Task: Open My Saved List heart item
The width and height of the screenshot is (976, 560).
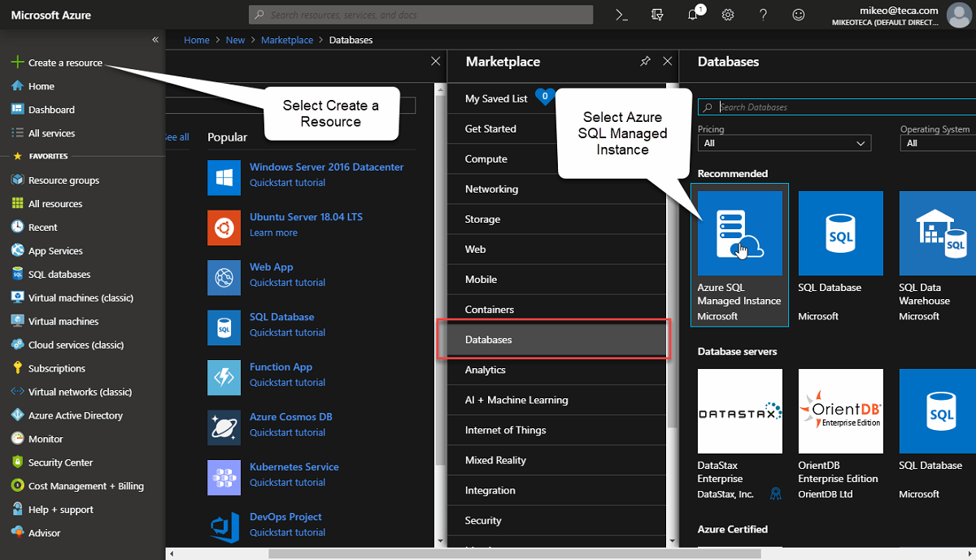Action: [496, 98]
